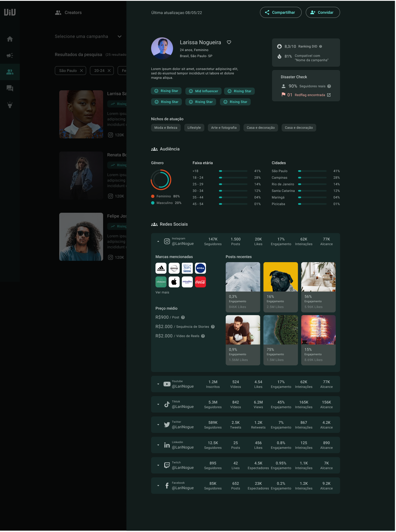Viewport: 396px width, 532px height.
Task: Click the O Boticário brand logo
Action: click(161, 282)
